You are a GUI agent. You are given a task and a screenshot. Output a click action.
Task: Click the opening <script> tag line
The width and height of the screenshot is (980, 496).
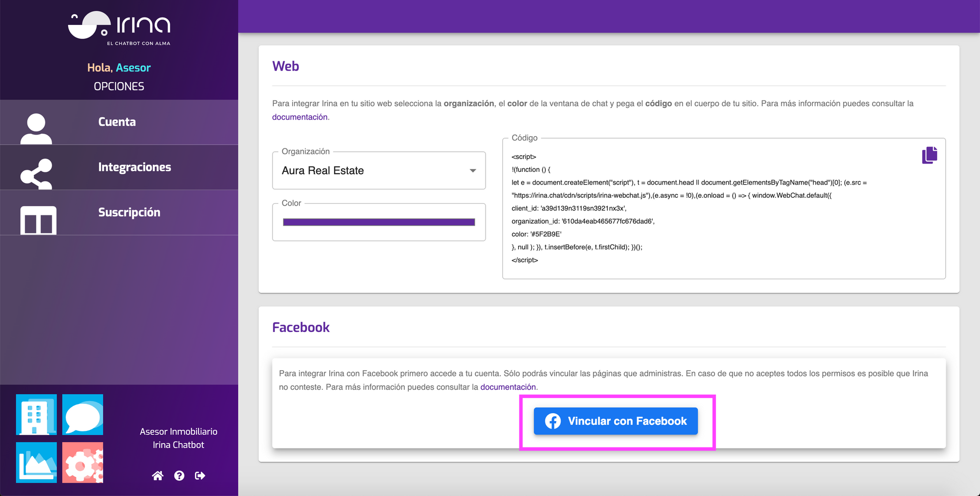tap(524, 157)
